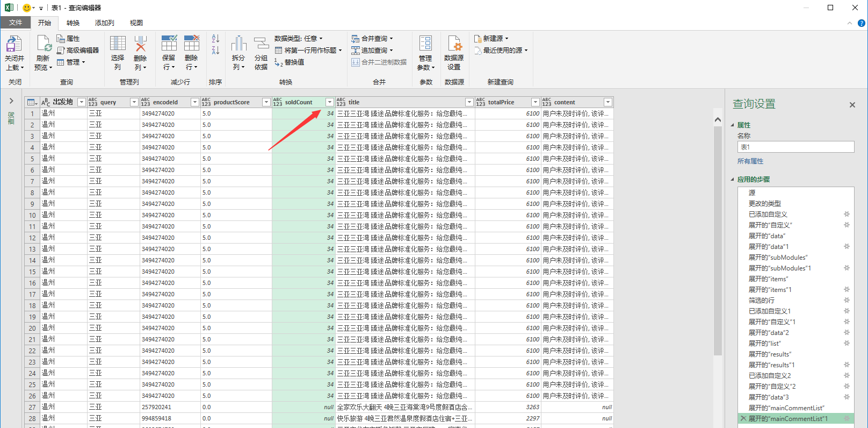Image resolution: width=868 pixels, height=428 pixels.
Task: Collapse the ribbon with the caret
Action: point(849,23)
